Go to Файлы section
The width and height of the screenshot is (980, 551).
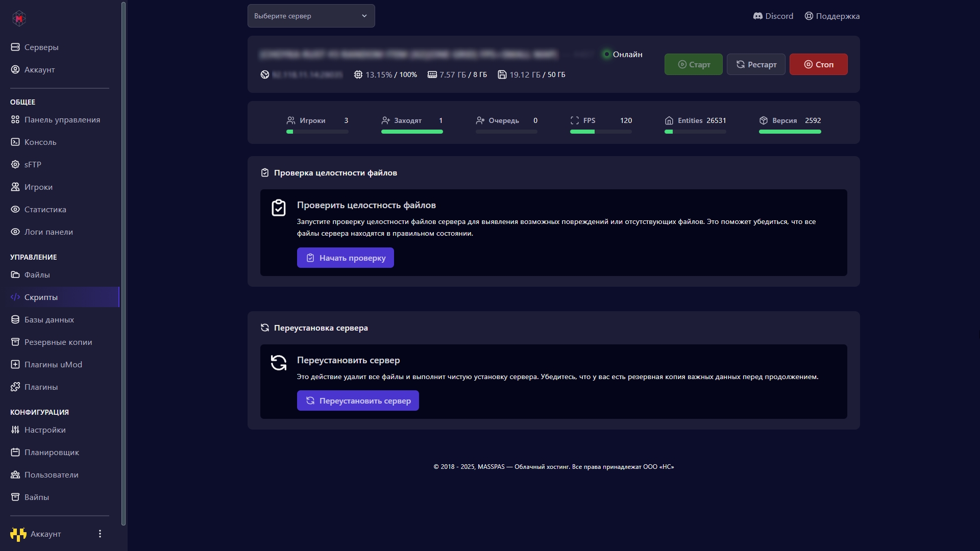(37, 274)
